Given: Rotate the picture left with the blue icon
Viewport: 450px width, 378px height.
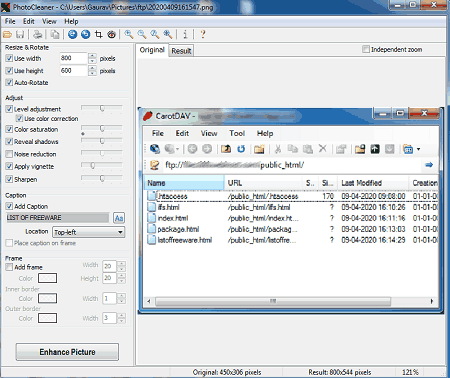Looking at the screenshot, I should 72,34.
